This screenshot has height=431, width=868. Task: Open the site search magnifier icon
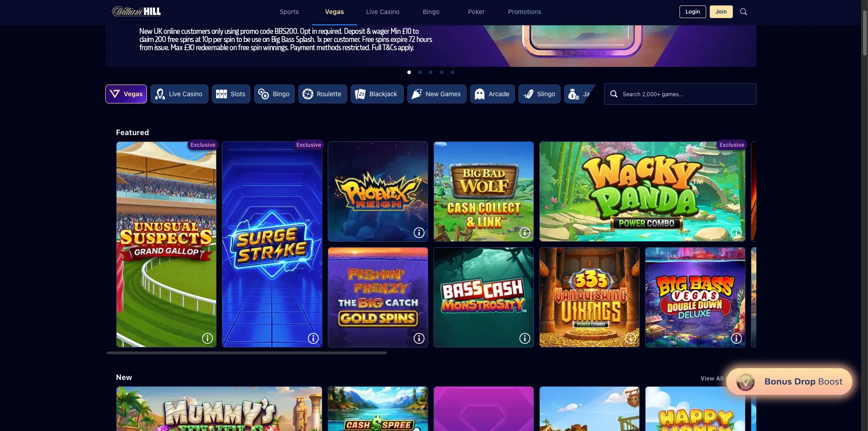point(743,12)
